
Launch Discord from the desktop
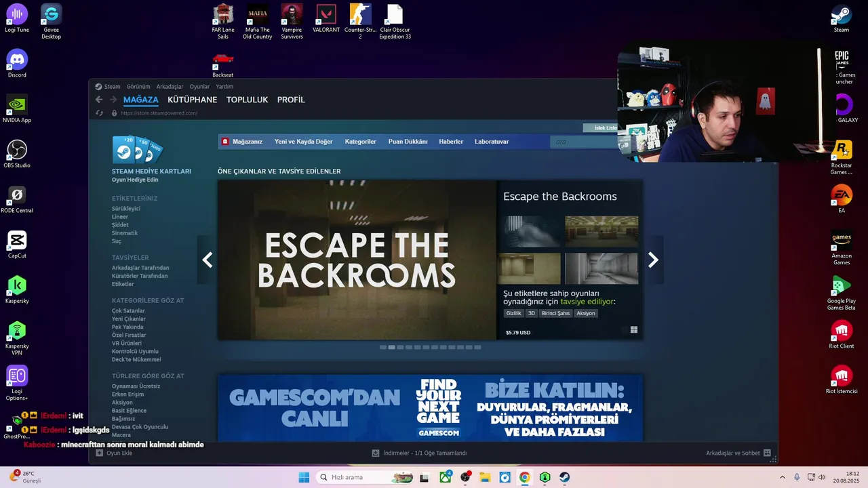point(17,63)
